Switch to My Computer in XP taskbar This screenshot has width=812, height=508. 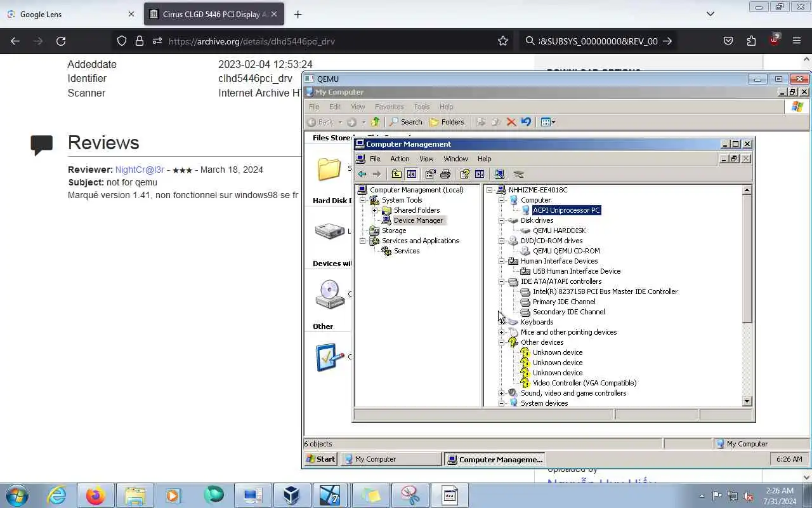tap(391, 459)
